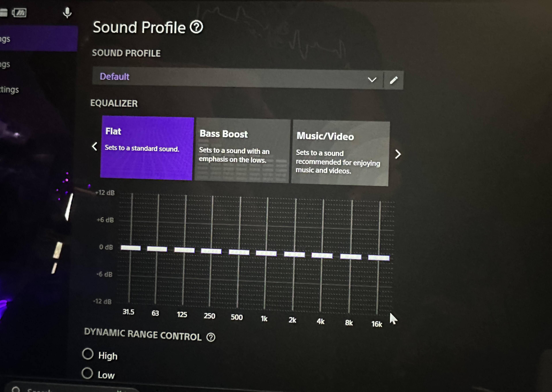Select High dynamic range control

click(x=88, y=354)
